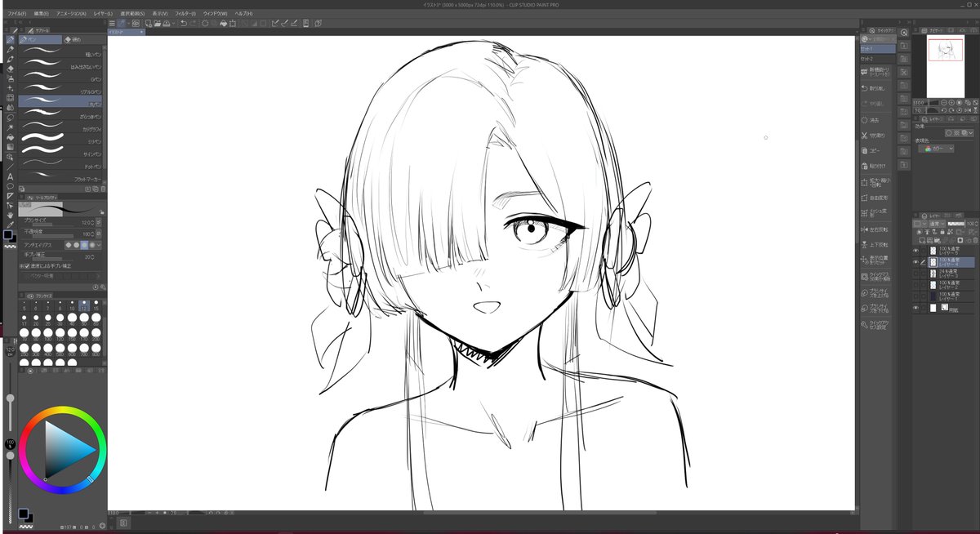Click 自由変形 free transform in quick access
980x534 pixels.
click(878, 198)
